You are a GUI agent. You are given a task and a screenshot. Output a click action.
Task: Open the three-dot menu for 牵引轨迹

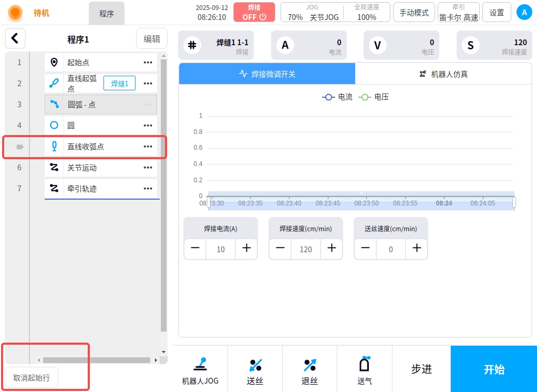tap(148, 189)
